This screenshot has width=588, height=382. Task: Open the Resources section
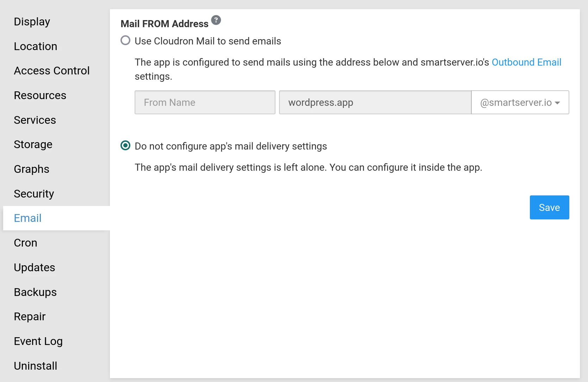point(40,95)
